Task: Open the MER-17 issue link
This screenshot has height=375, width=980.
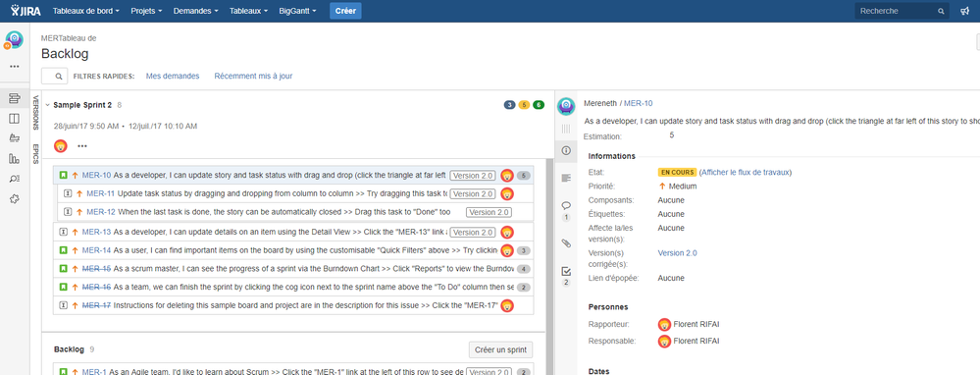Action: 96,305
